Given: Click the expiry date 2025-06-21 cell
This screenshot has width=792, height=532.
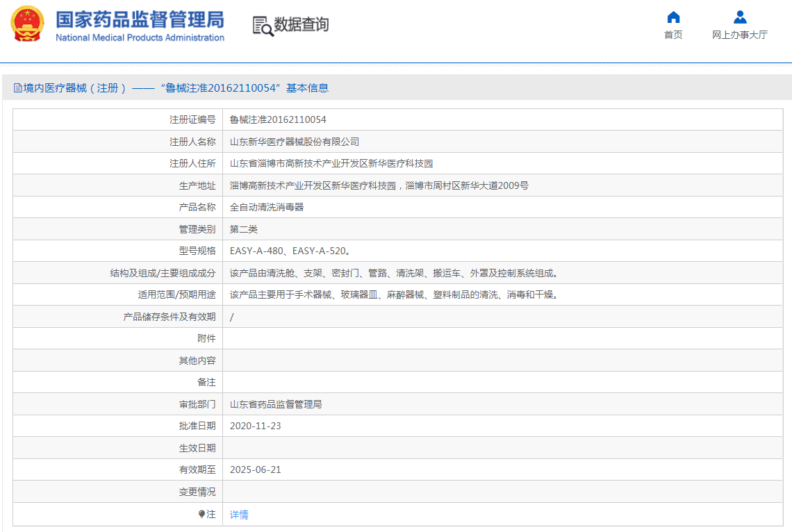Looking at the screenshot, I should (x=257, y=469).
